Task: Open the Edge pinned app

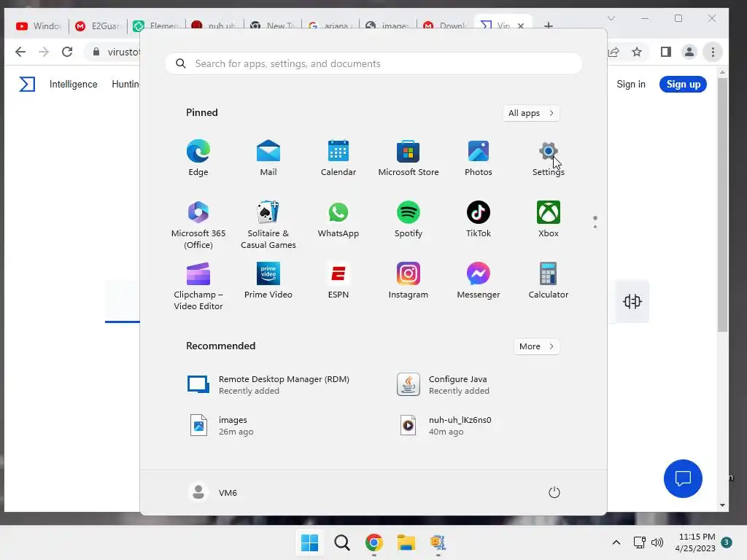Action: pos(198,158)
